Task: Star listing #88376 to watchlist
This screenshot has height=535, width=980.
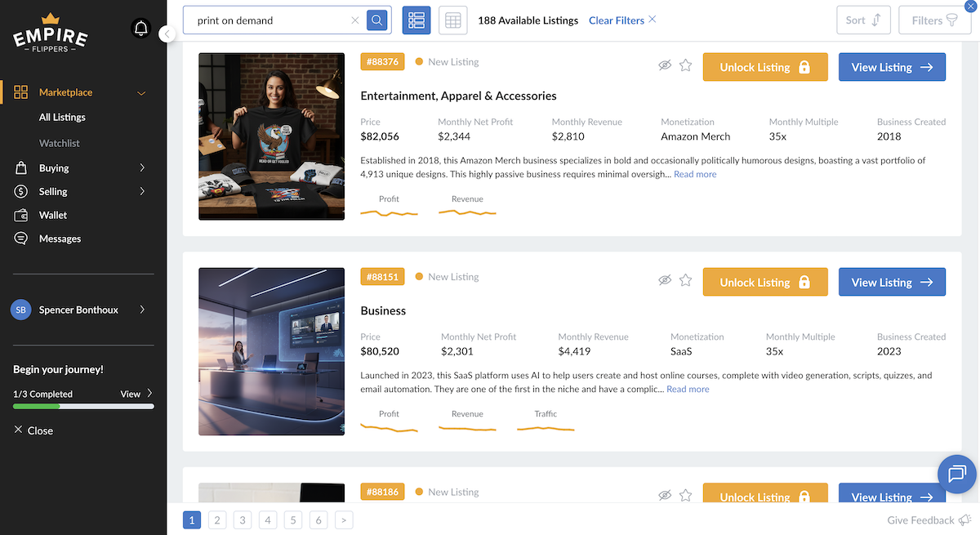Action: 686,65
